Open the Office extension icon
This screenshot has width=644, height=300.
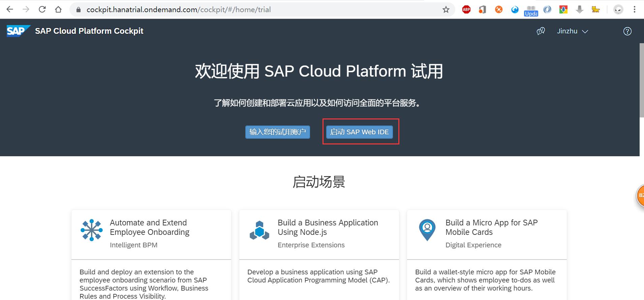pos(483,9)
